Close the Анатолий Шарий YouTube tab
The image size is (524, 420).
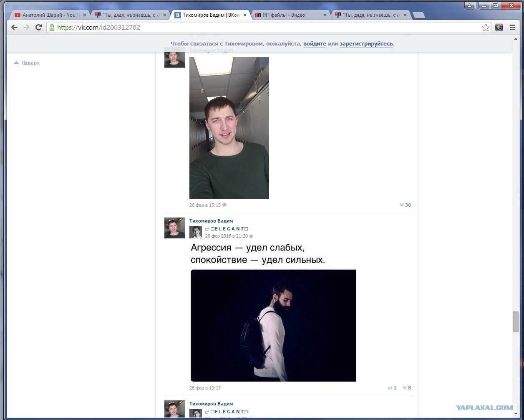click(85, 15)
